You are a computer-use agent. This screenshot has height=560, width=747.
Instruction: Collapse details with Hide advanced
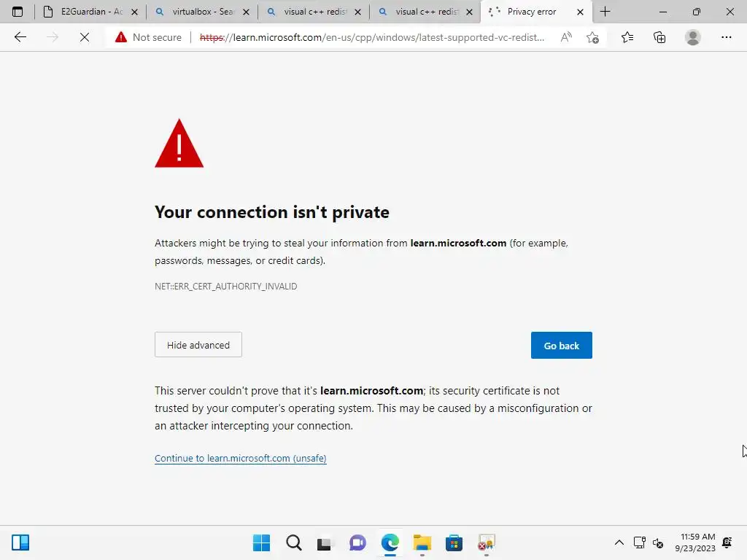tap(198, 345)
